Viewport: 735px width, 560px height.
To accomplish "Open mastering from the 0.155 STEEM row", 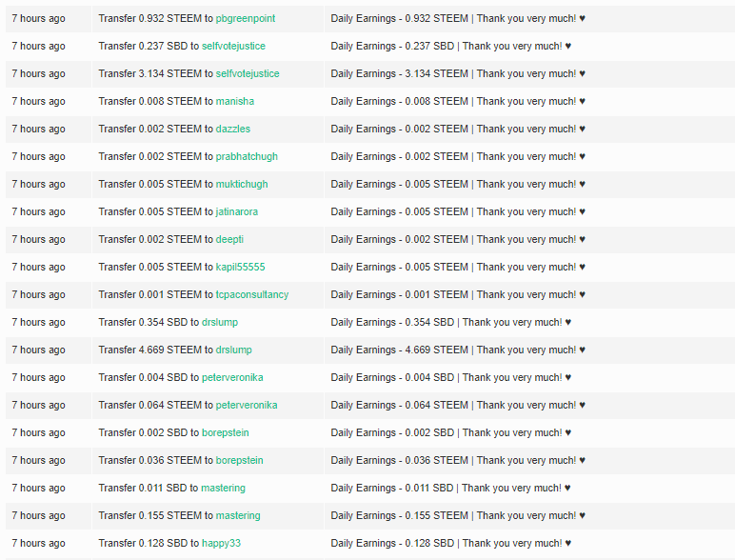I will [x=238, y=516].
